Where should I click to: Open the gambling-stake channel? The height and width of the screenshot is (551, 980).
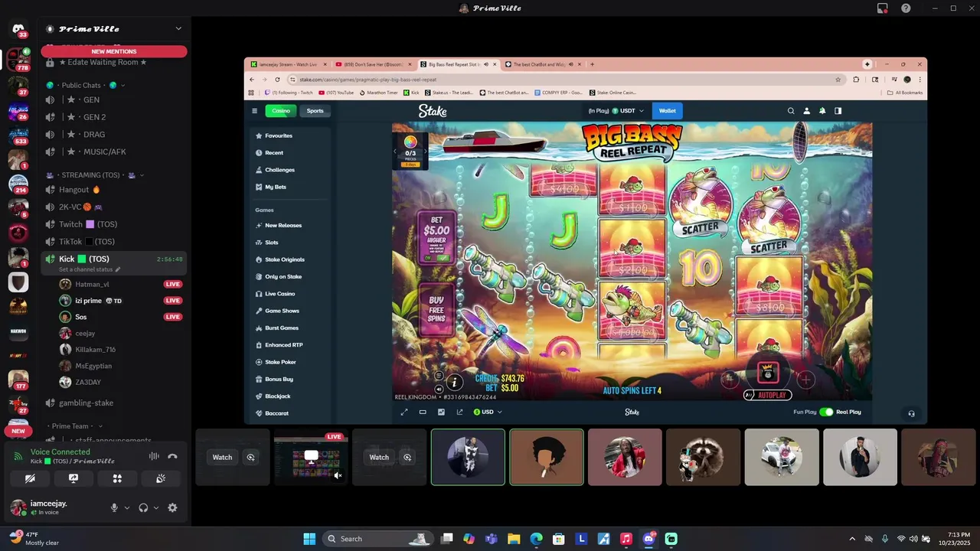tap(113, 403)
